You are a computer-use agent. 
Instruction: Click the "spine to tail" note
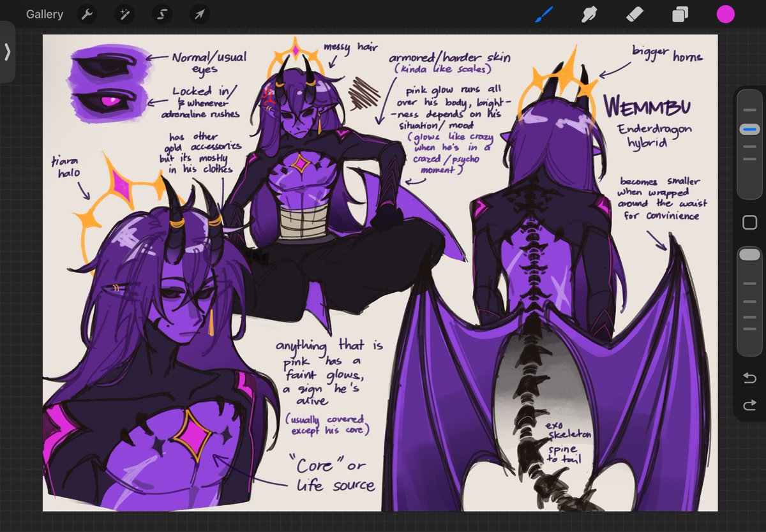[563, 454]
